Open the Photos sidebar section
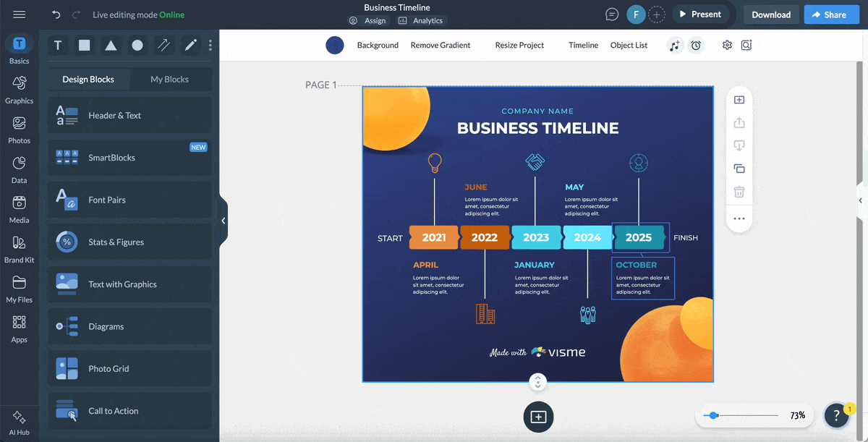 click(20, 130)
